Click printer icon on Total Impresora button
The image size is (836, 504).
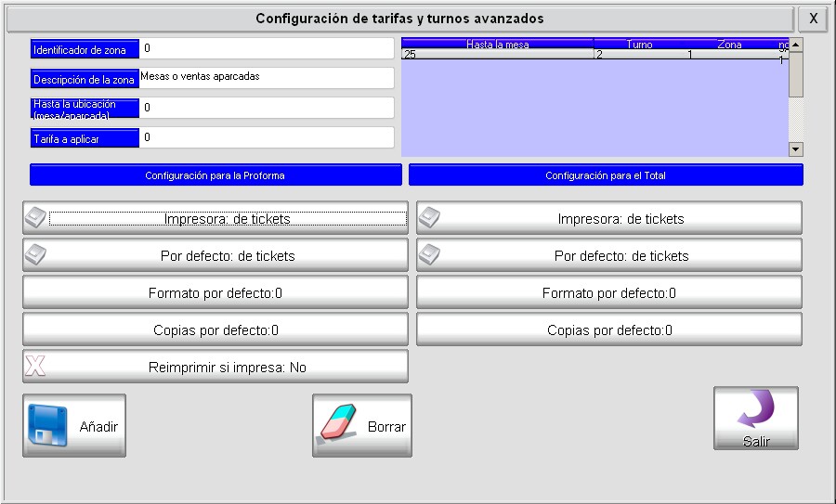pyautogui.click(x=429, y=217)
